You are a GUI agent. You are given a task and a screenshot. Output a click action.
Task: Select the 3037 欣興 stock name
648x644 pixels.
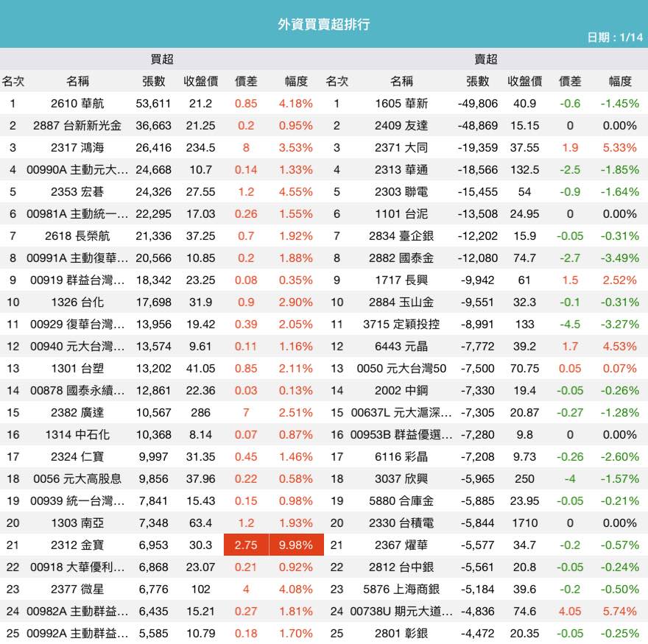point(401,478)
